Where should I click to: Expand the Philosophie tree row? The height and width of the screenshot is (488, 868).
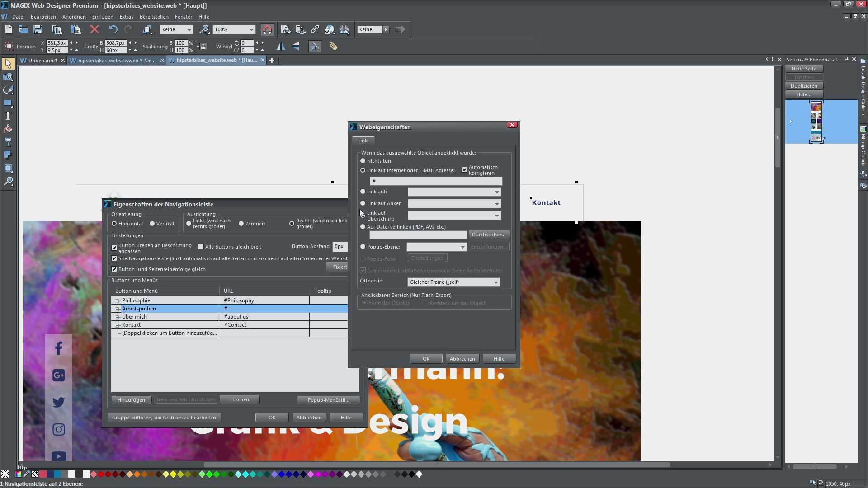117,301
